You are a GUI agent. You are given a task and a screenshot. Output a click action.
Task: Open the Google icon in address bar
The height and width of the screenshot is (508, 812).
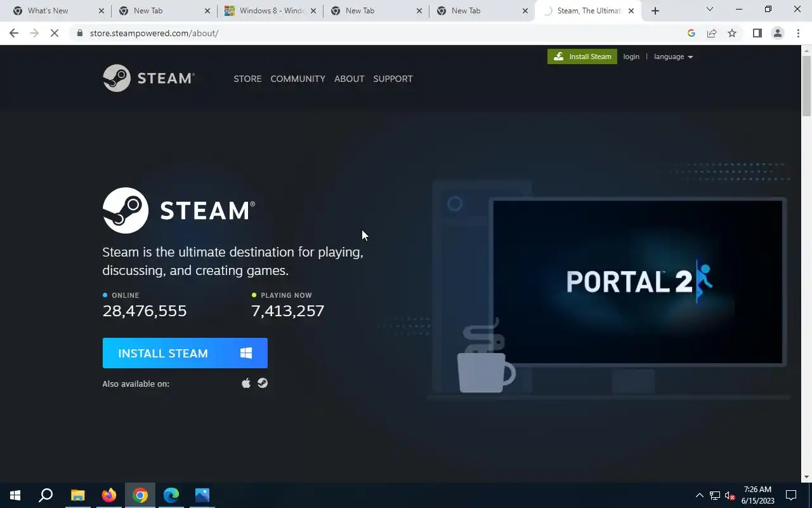[x=691, y=33]
